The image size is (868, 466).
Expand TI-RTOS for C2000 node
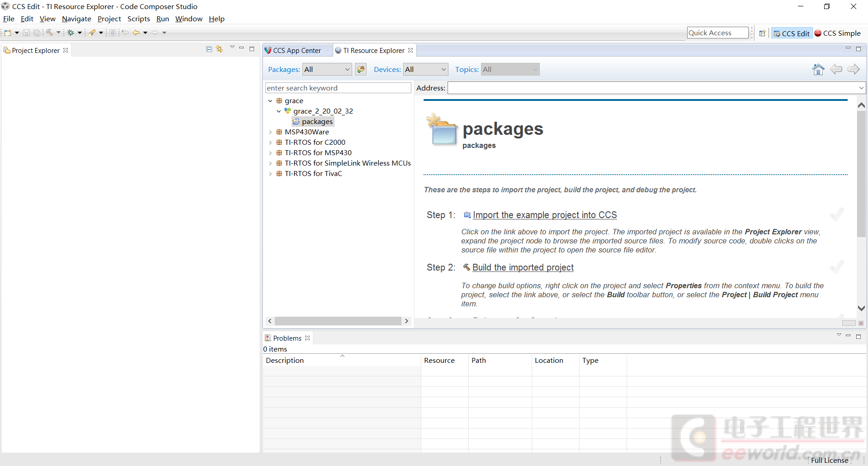coord(270,143)
